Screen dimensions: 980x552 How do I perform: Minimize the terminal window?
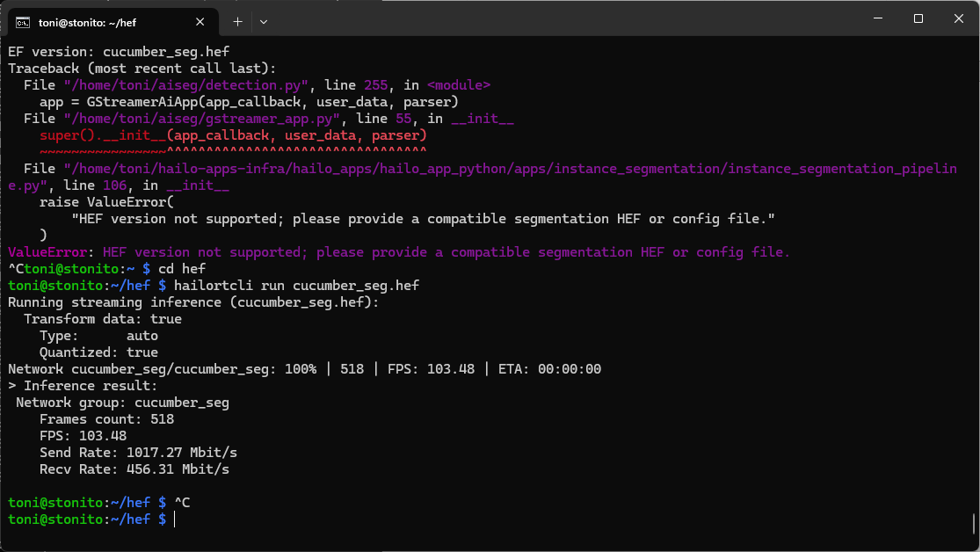click(876, 18)
